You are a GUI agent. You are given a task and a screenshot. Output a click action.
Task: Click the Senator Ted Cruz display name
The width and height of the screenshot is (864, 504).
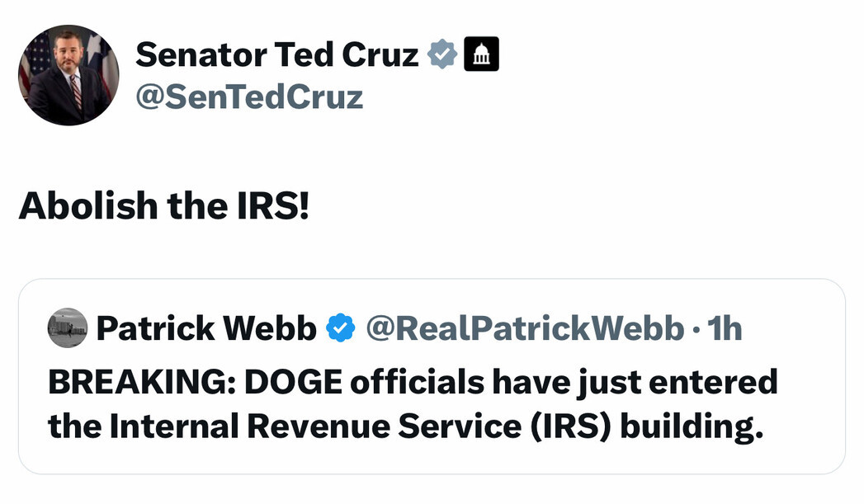point(276,55)
